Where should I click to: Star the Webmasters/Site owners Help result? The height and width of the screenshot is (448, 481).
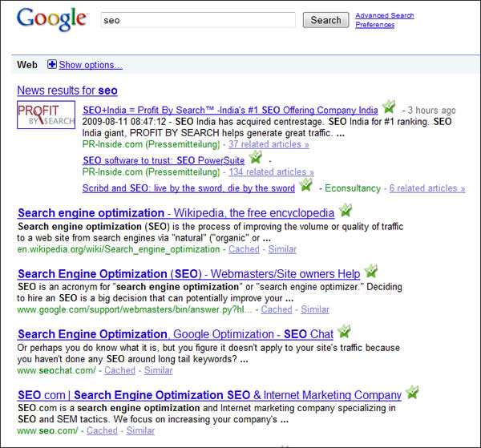tap(370, 272)
